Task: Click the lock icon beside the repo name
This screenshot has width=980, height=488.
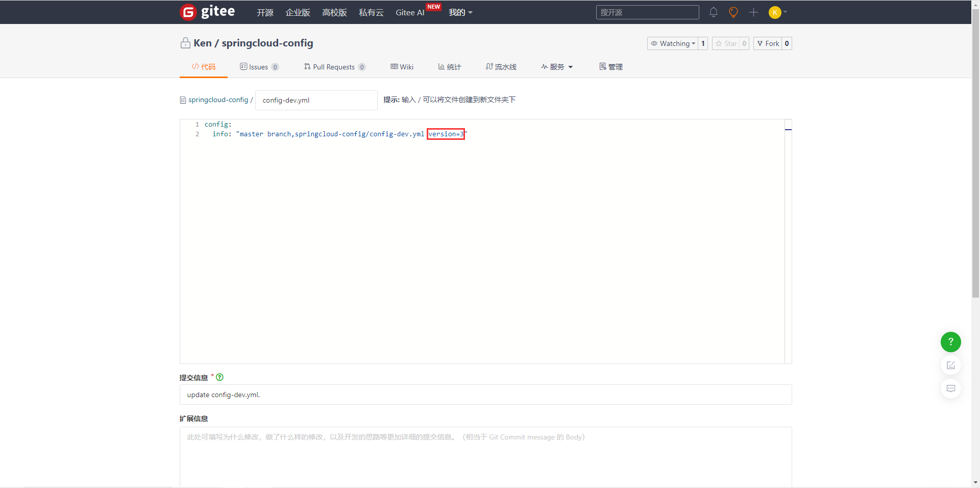Action: pos(185,43)
